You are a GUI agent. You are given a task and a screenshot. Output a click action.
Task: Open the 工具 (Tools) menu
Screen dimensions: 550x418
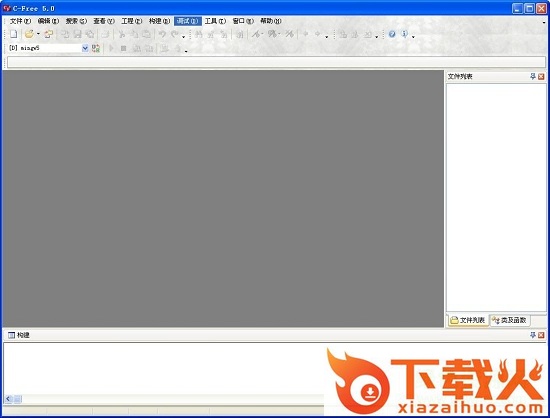pos(215,21)
